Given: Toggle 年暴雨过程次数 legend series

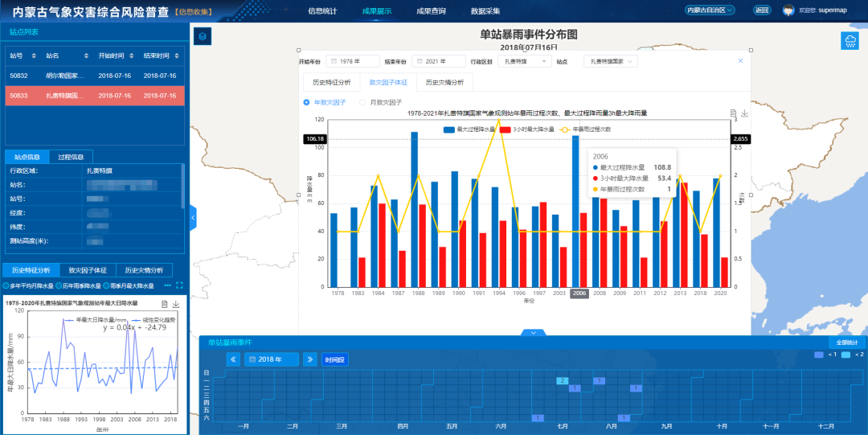Looking at the screenshot, I should (584, 129).
